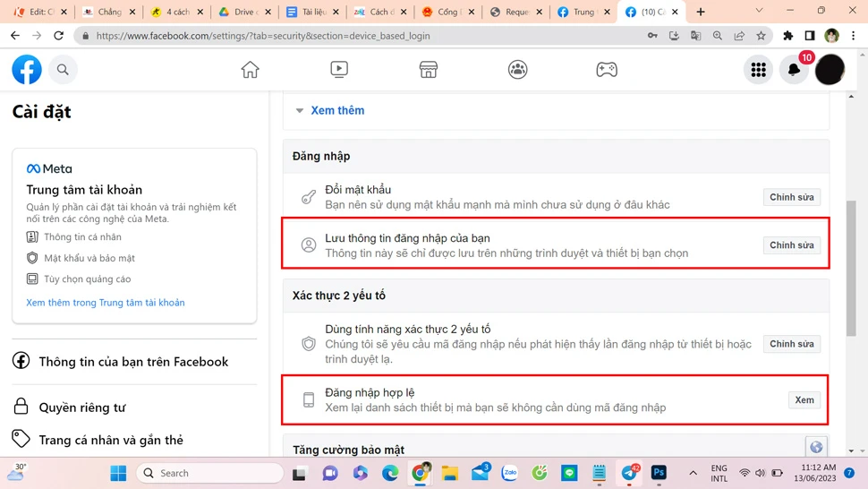Screen dimensions: 868x489
Task: Edit Đổi mật khẩu with Chỉnh sửa
Action: [792, 197]
